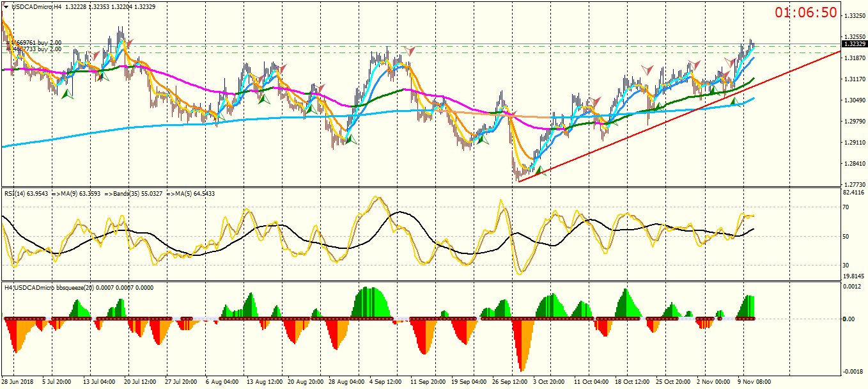This screenshot has height=389, width=868.
Task: Click the 9 Nov 08:00 date label
Action: (754, 382)
